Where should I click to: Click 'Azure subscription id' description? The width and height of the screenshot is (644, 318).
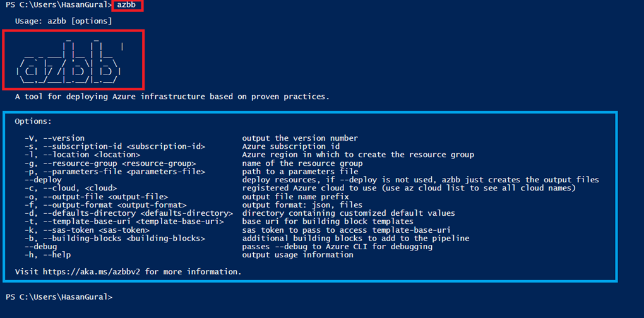click(x=291, y=146)
